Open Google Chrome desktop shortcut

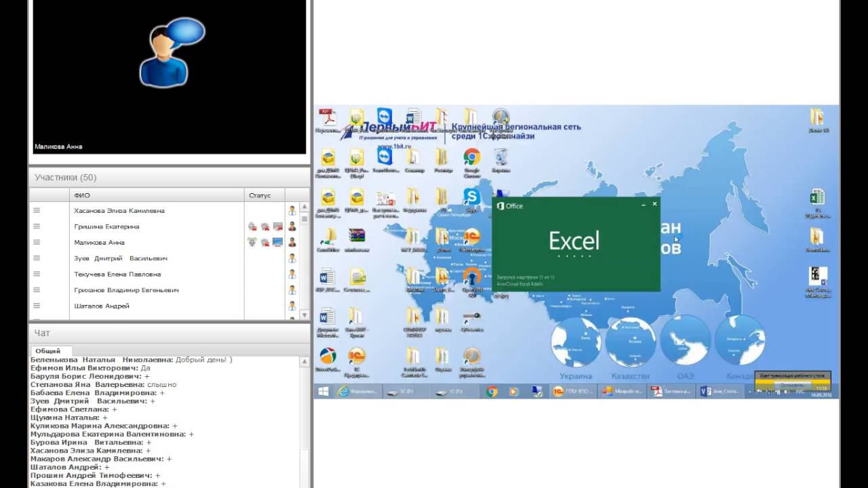tap(472, 161)
